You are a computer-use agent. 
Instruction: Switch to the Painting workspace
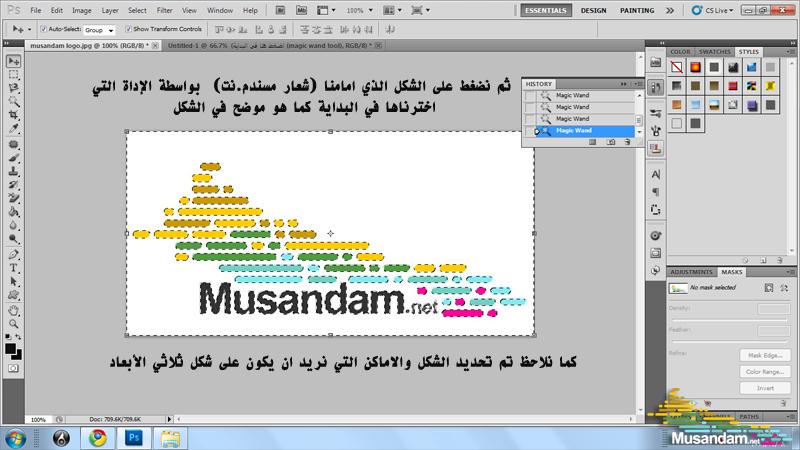coord(637,10)
